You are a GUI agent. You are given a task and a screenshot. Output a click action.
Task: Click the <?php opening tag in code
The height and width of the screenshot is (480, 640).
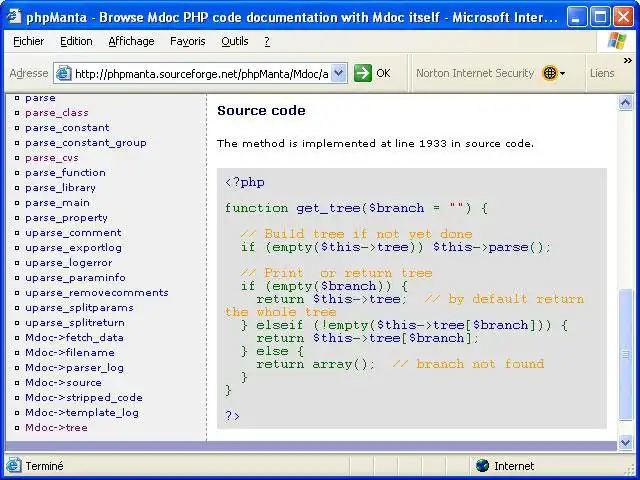tap(244, 182)
